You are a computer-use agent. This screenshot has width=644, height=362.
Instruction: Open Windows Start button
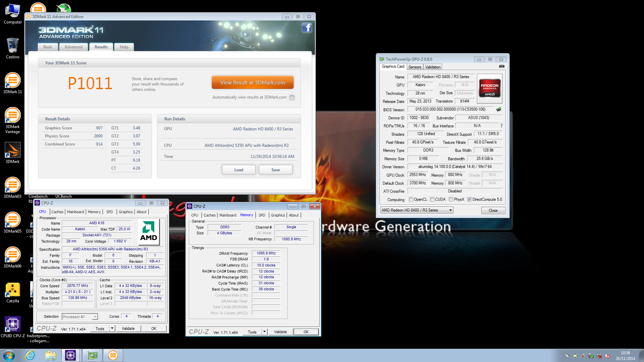pos(9,355)
